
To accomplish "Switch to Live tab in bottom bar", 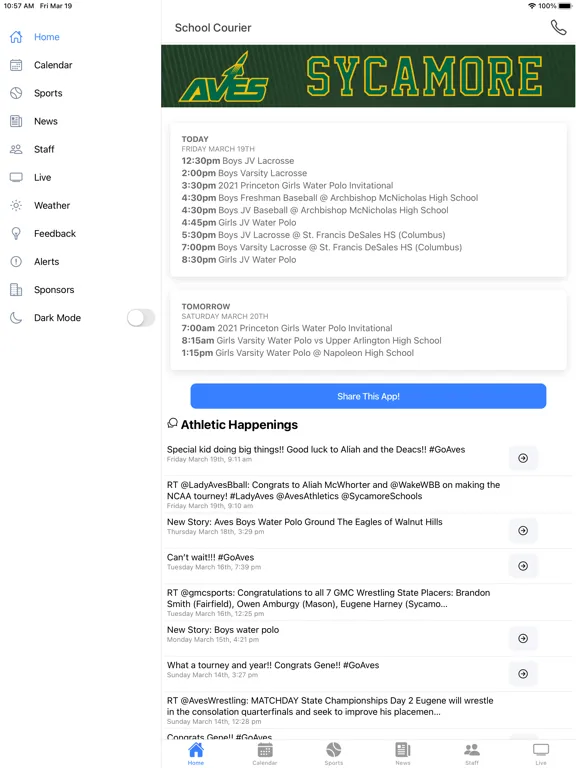I will click(x=541, y=753).
